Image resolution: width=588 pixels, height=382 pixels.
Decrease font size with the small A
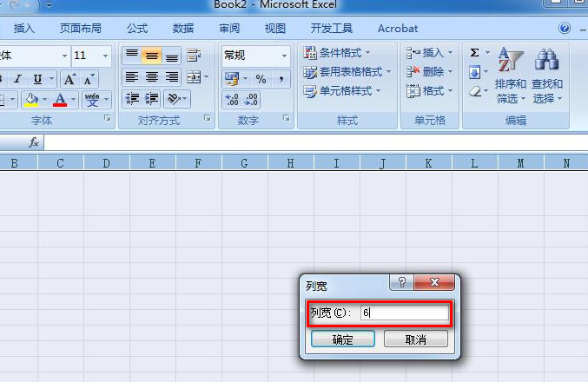click(89, 79)
